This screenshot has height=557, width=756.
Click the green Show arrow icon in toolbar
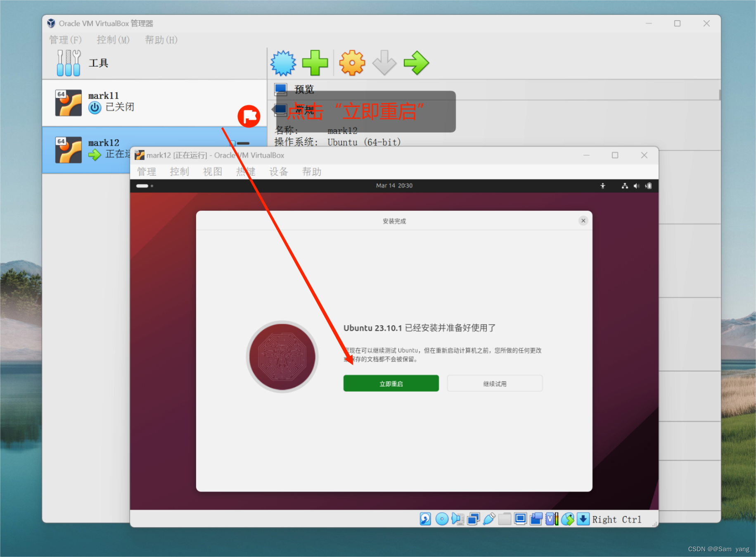416,63
